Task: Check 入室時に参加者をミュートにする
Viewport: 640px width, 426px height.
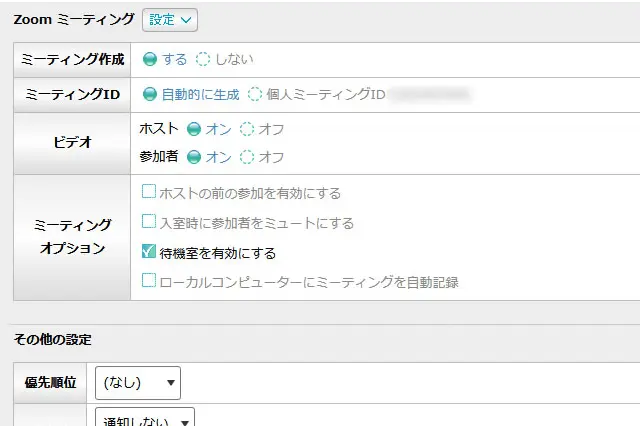Action: tap(149, 222)
